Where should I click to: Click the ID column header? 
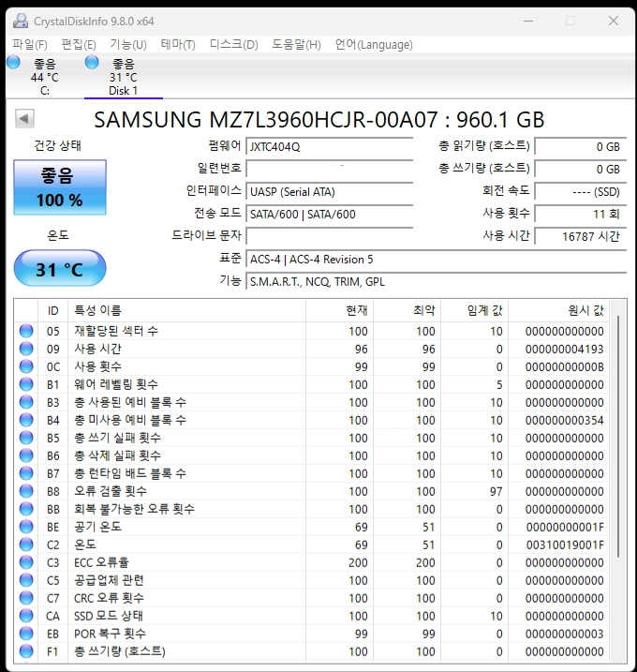(x=53, y=310)
